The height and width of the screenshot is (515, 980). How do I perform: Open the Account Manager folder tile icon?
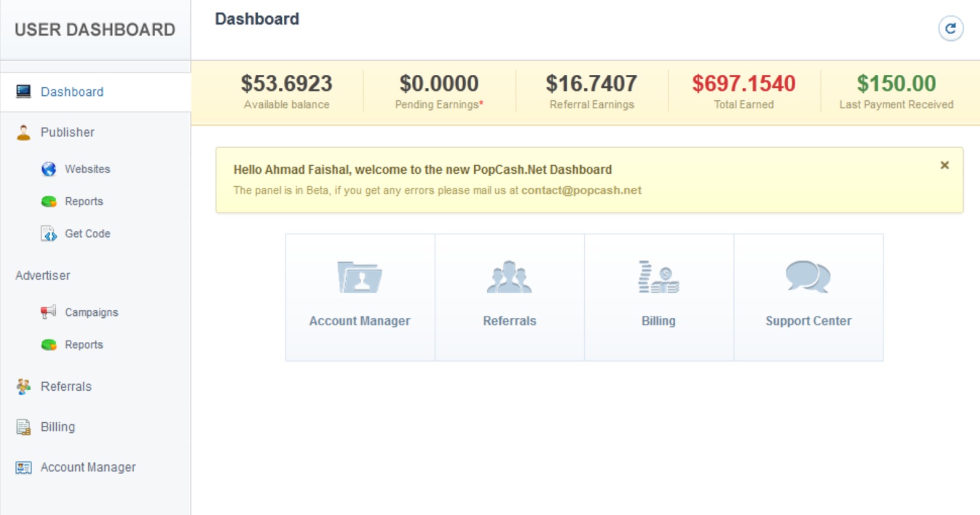[x=359, y=277]
